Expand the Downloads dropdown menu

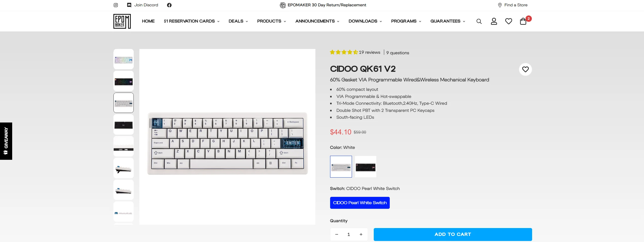point(365,21)
